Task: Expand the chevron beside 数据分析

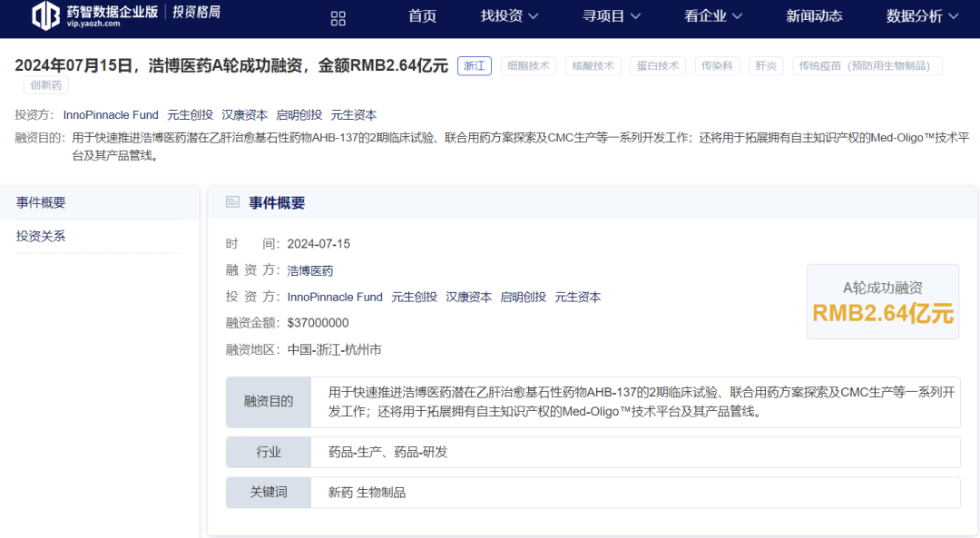Action: (x=954, y=17)
